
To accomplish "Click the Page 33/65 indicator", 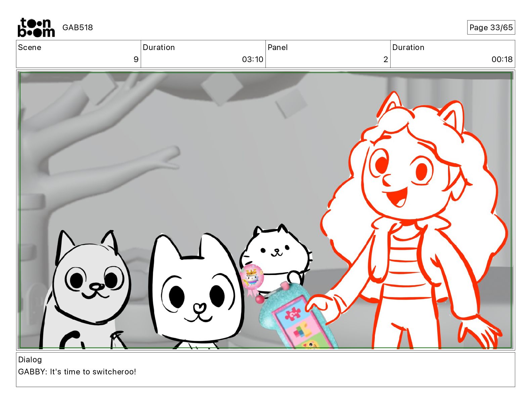I will (x=491, y=28).
